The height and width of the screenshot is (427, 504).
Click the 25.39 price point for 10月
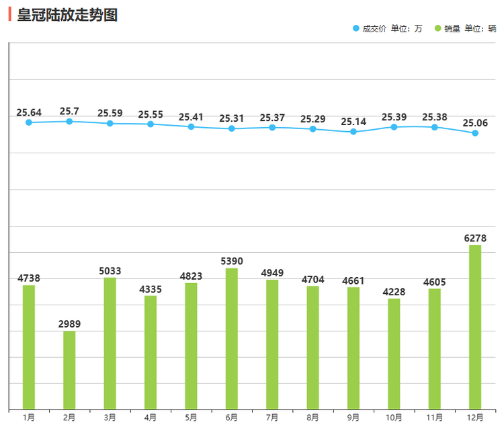[394, 126]
